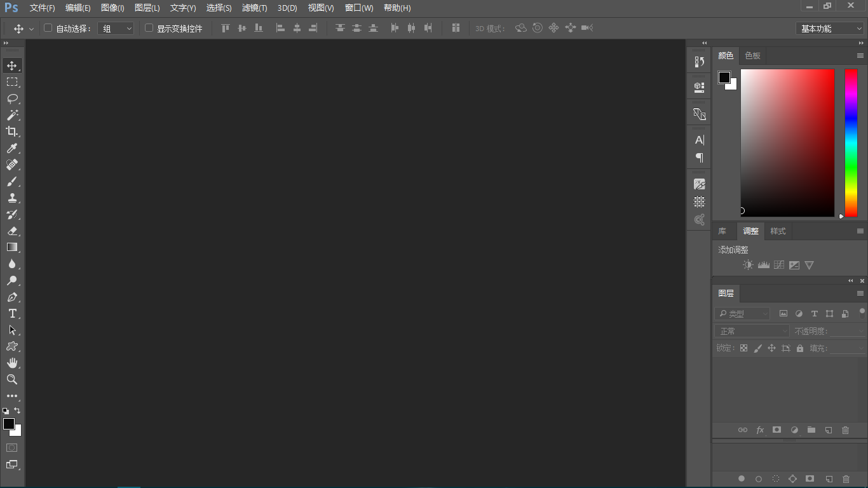Swap foreground and background colors
This screenshot has width=868, height=488.
click(x=17, y=410)
